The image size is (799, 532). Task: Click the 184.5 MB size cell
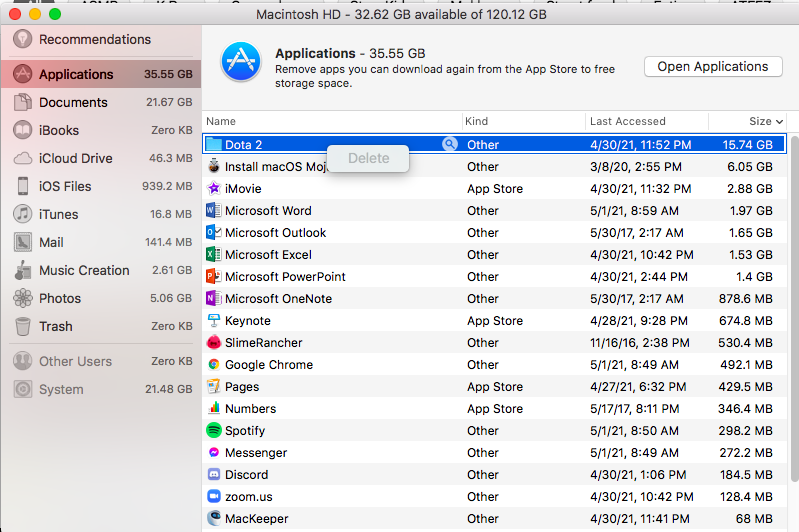pos(746,474)
